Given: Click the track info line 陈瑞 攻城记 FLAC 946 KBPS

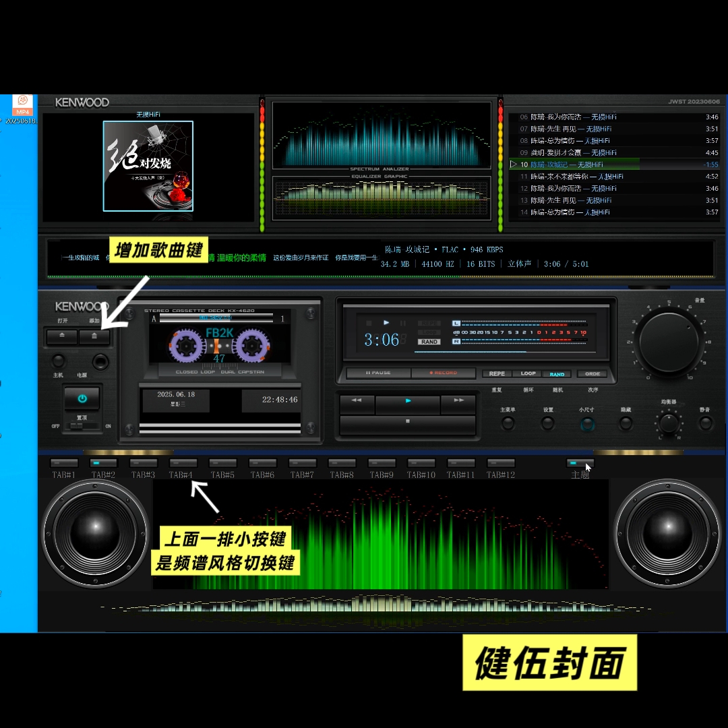Looking at the screenshot, I should [444, 250].
